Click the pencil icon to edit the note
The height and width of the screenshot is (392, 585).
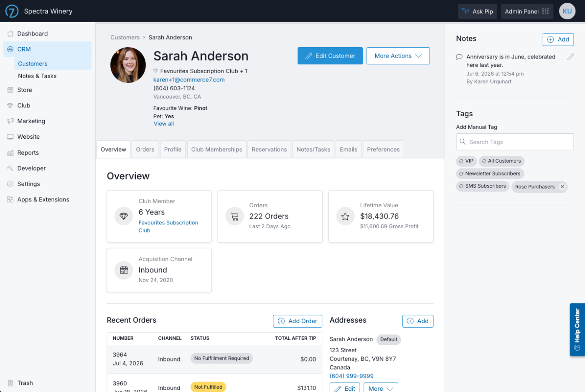tap(570, 57)
